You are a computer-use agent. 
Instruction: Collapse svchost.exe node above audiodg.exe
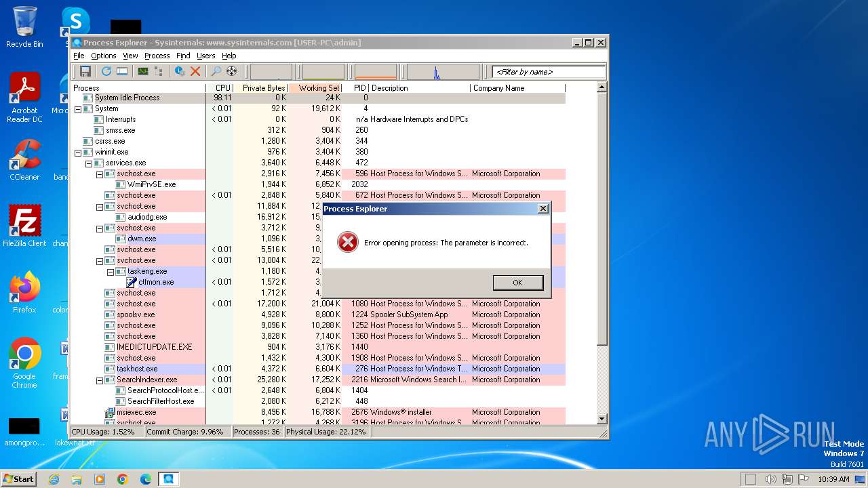[x=99, y=206]
